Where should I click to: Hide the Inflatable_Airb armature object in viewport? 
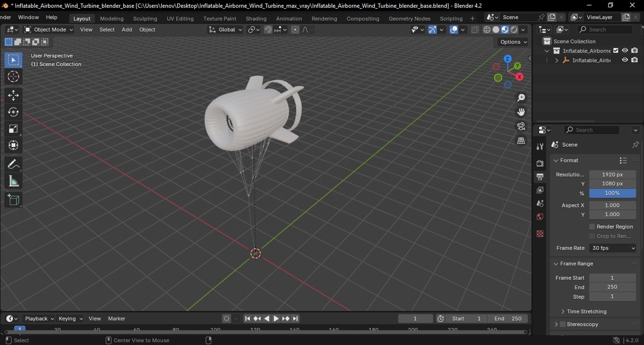pyautogui.click(x=625, y=60)
